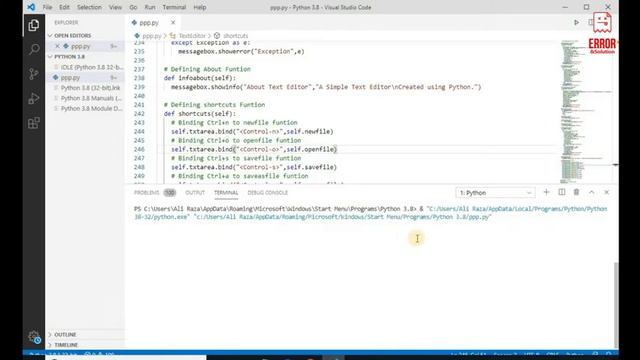The height and width of the screenshot is (360, 640).
Task: Place cursor on line 246 openfile binding
Action: (x=254, y=149)
